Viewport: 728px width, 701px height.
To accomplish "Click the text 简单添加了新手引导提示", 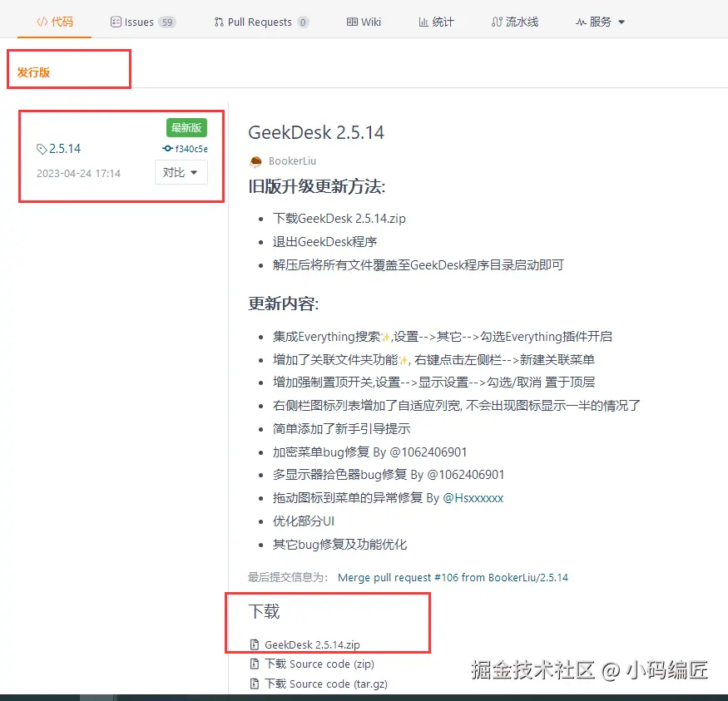I will (x=341, y=429).
